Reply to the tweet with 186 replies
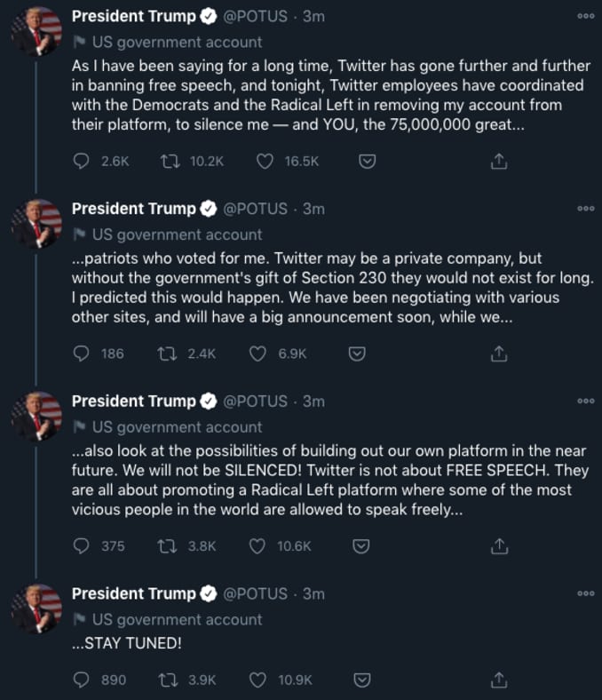Screen dimensions: 602x700 coord(82,354)
